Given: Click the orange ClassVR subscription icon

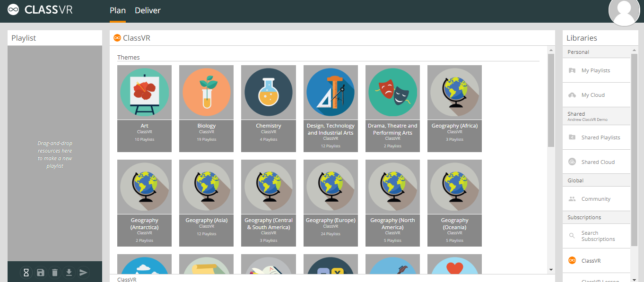Looking at the screenshot, I should (x=572, y=261).
